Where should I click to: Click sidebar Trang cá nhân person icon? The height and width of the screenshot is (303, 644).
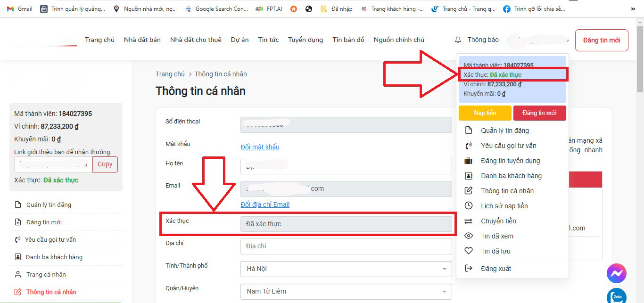coord(18,274)
